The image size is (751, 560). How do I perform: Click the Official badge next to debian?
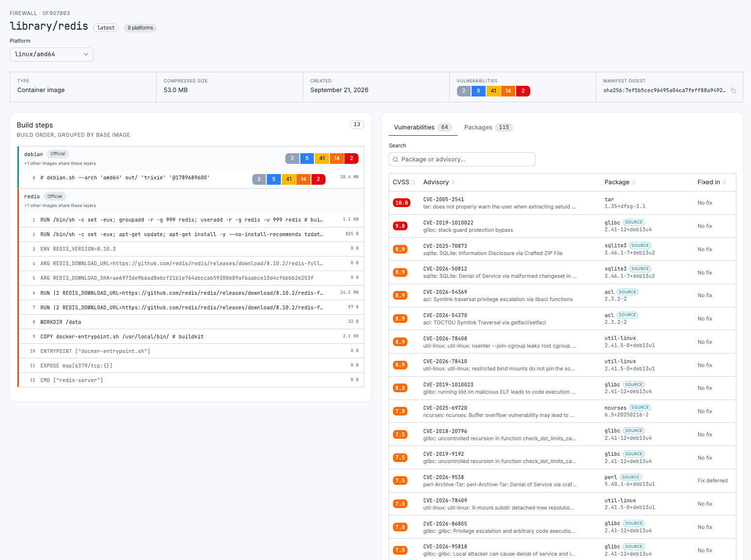pos(58,154)
